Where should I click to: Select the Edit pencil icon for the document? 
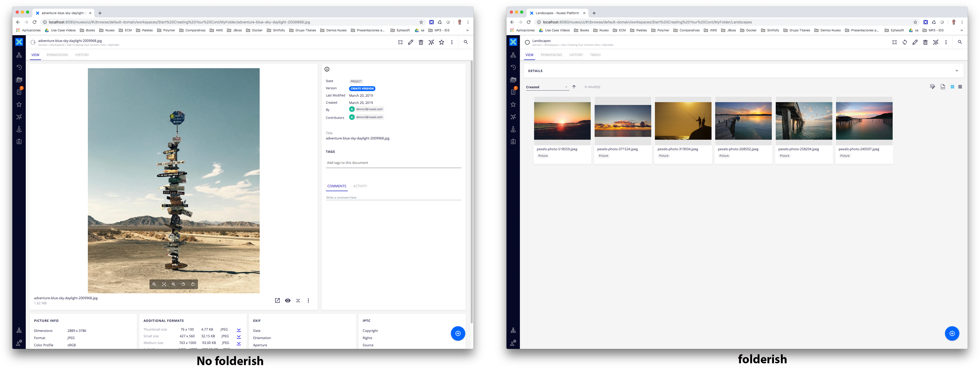410,42
